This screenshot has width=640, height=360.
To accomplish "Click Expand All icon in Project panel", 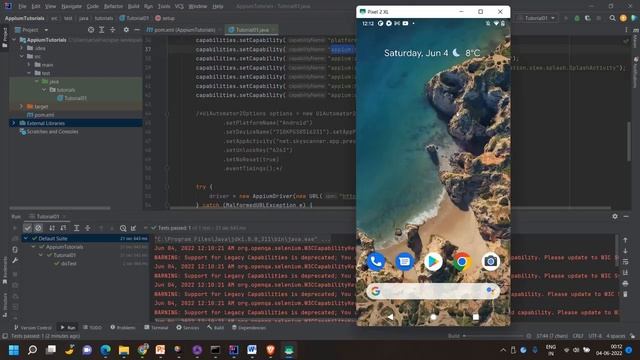I will pyautogui.click(x=102, y=30).
